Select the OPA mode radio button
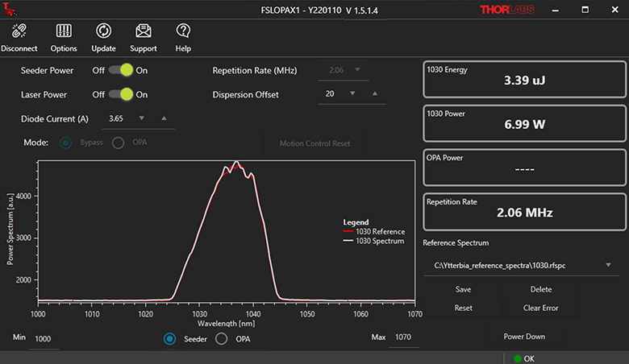629x364 pixels. [118, 143]
